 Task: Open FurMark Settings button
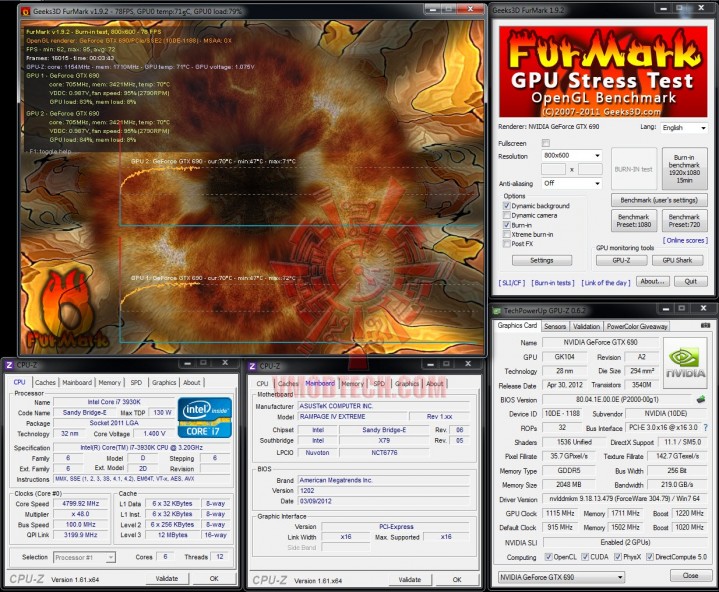point(542,260)
